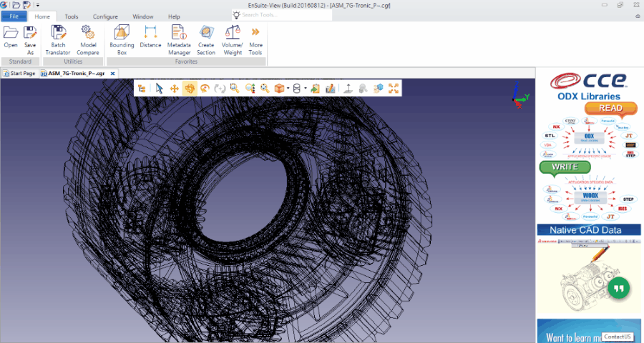Open the Window ribbon tab
The image size is (644, 343).
coord(143,17)
